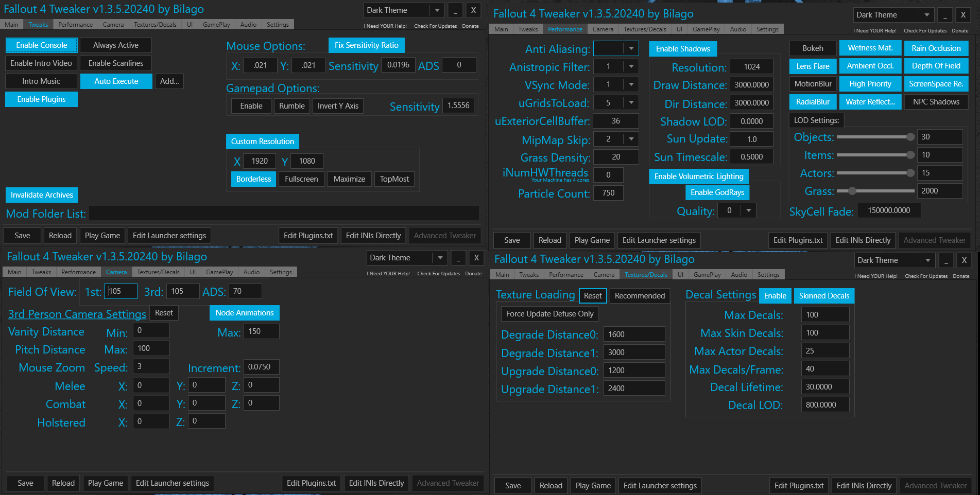This screenshot has height=495, width=980.
Task: Toggle Enable Plugins
Action: point(41,99)
